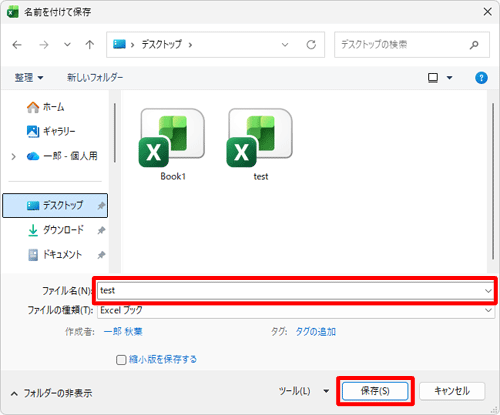Select the Book1 Excel file

[x=172, y=145]
